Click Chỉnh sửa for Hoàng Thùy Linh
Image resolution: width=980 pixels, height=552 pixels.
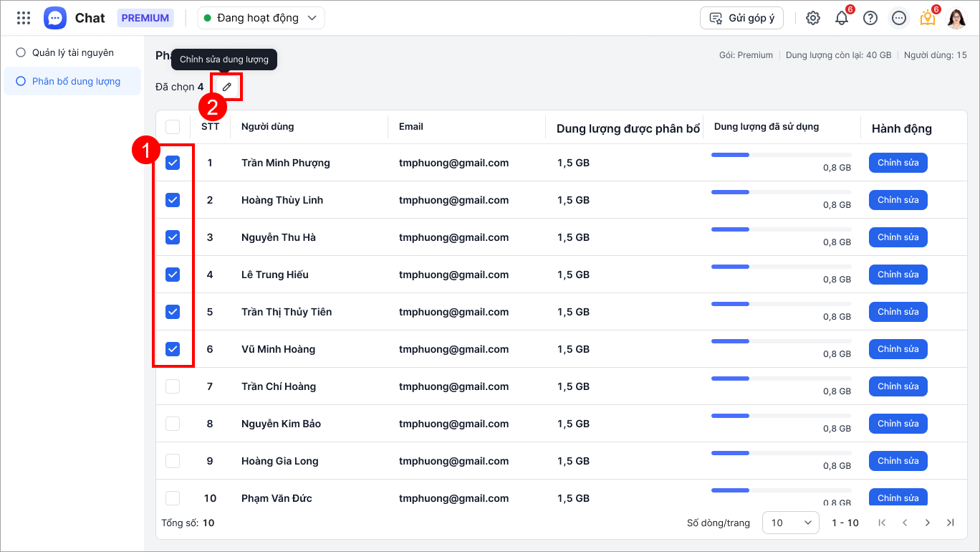(898, 200)
